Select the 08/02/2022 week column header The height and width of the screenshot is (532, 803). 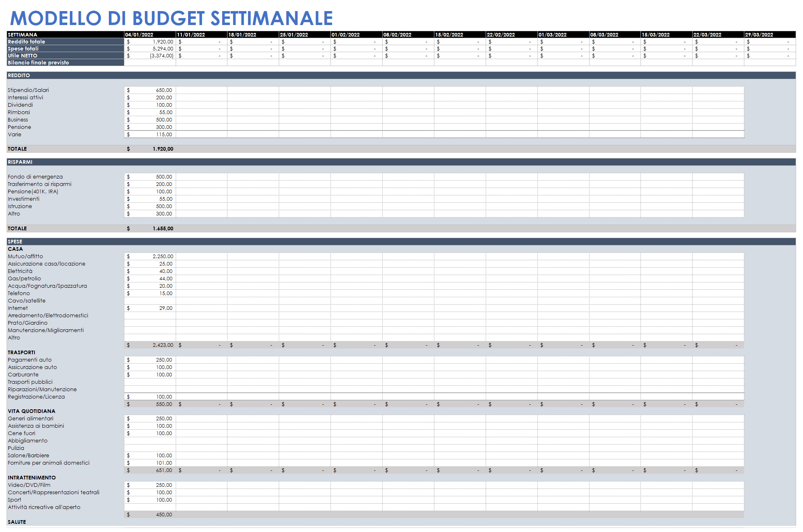408,35
